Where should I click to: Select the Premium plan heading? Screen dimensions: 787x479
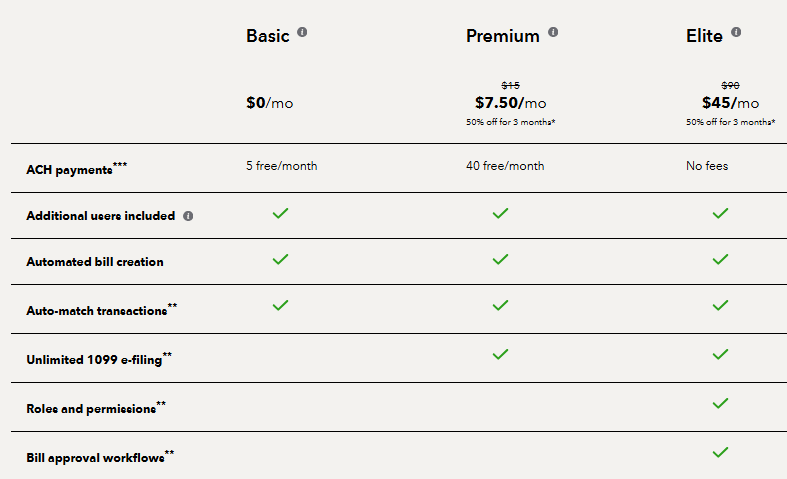[x=502, y=36]
